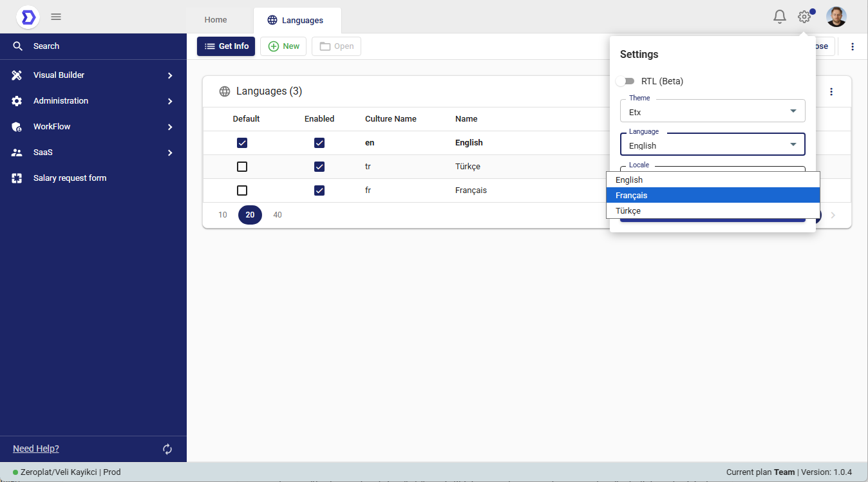Open the Theme dropdown showing Etx
The image size is (868, 482).
(x=712, y=111)
